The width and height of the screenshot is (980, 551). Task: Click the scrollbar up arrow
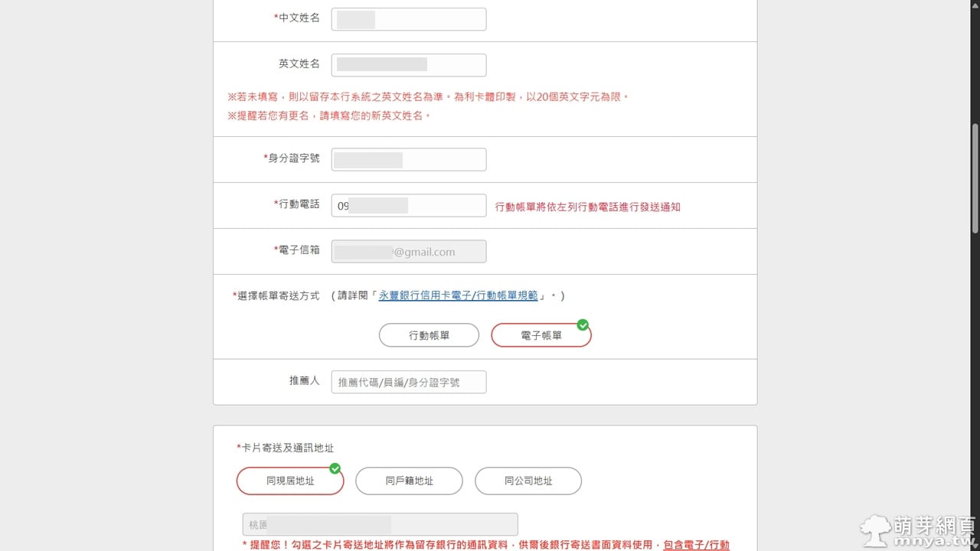975,5
